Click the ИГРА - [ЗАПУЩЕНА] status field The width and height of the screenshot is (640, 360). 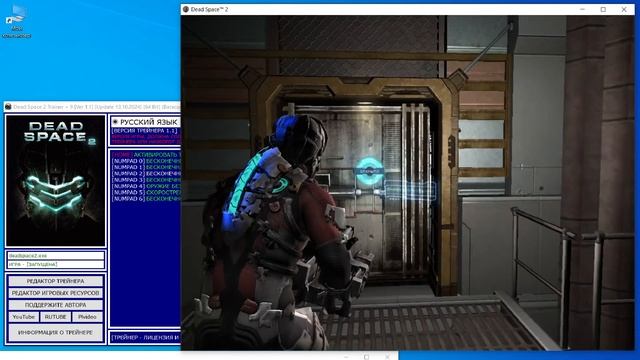[x=56, y=264]
